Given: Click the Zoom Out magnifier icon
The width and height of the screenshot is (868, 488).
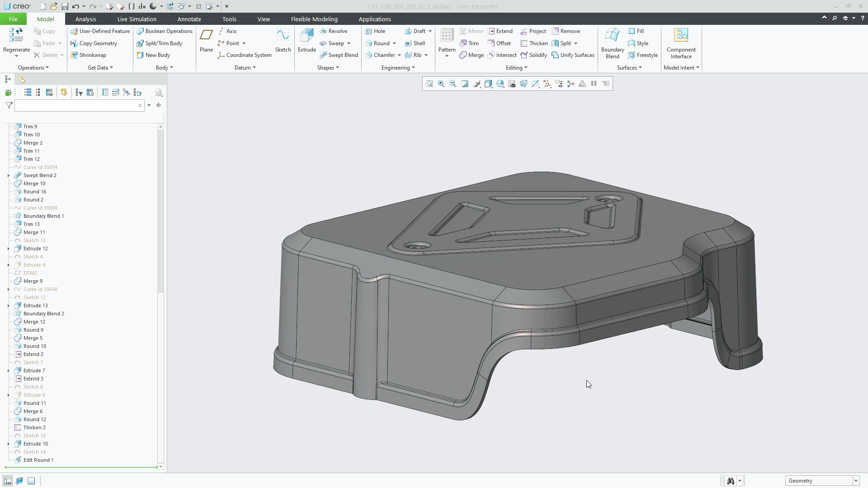Looking at the screenshot, I should 453,84.
